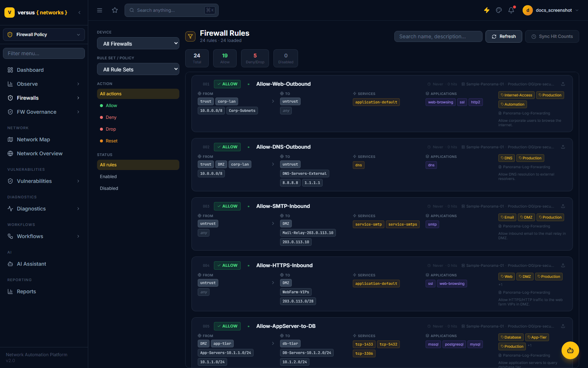588x368 pixels.
Task: Collapse the sidebar with the chevron icon
Action: coord(79,13)
